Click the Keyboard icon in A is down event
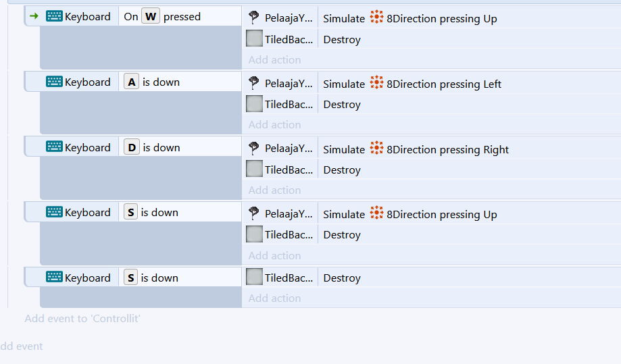Image resolution: width=621 pixels, height=364 pixels. point(54,82)
